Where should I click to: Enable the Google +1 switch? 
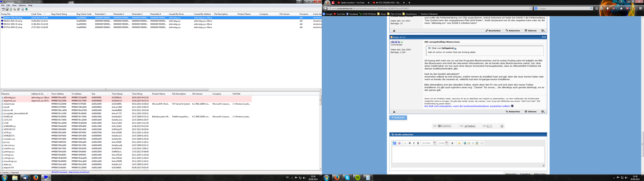[x=484, y=126]
